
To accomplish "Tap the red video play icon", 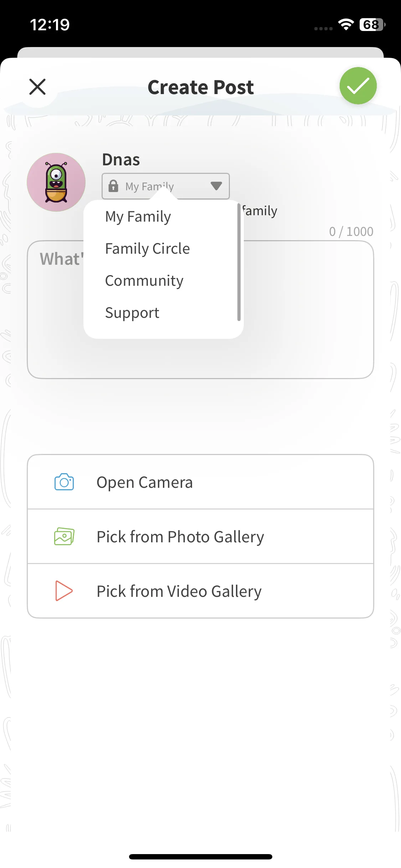I will pyautogui.click(x=64, y=591).
